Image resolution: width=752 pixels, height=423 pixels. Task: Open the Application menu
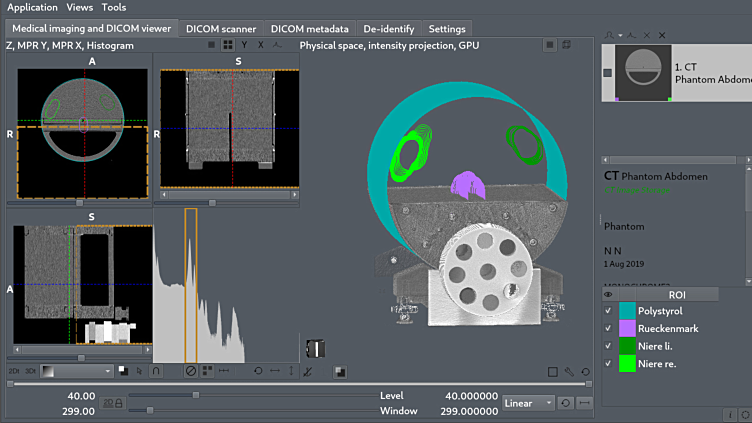coord(32,7)
